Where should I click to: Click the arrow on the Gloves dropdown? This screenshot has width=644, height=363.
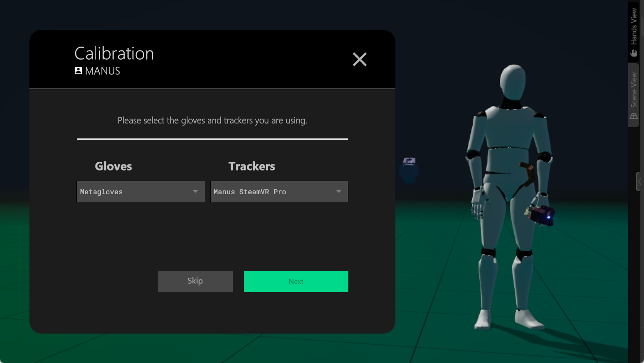pos(195,192)
